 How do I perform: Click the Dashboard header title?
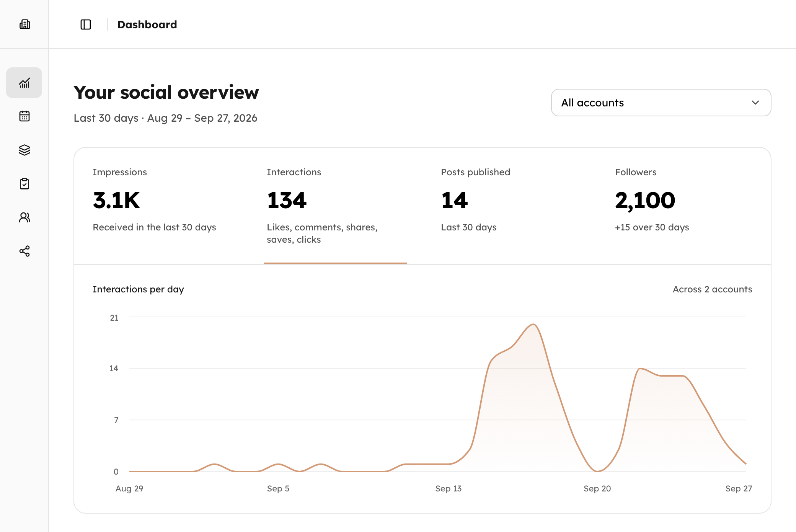coord(147,24)
